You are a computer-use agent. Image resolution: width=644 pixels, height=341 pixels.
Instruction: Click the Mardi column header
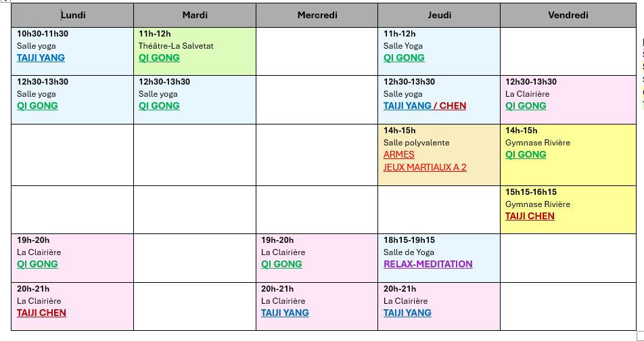195,15
